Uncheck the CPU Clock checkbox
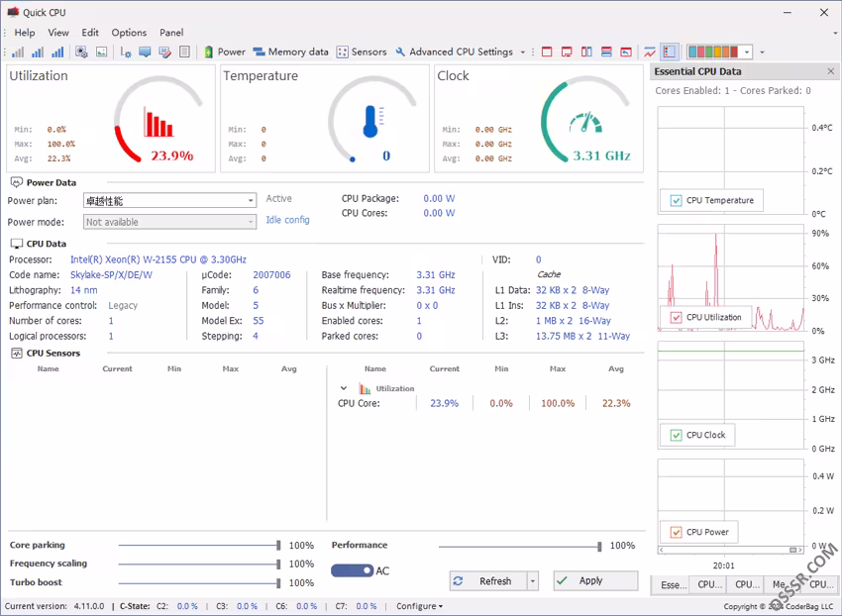Screen dimensions: 842x616 [x=676, y=435]
